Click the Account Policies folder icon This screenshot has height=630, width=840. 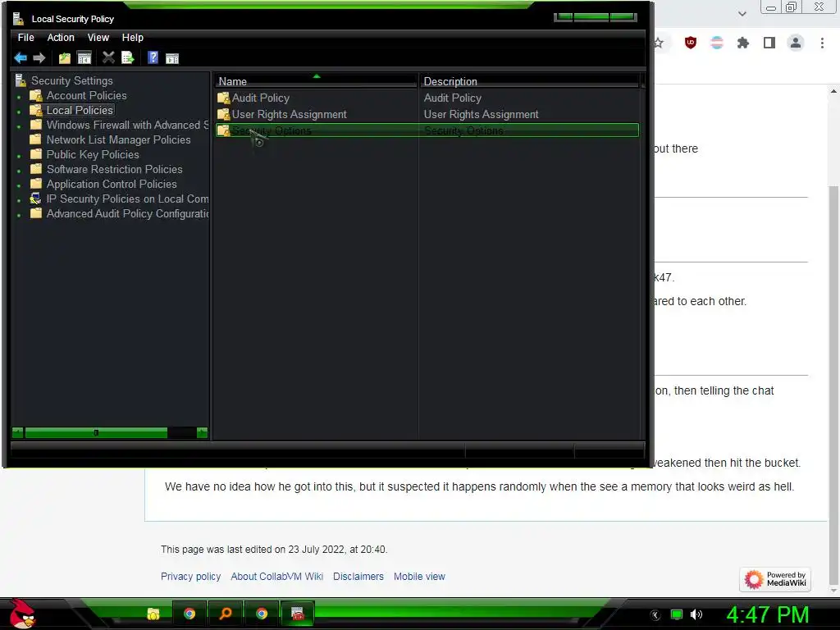pos(36,95)
